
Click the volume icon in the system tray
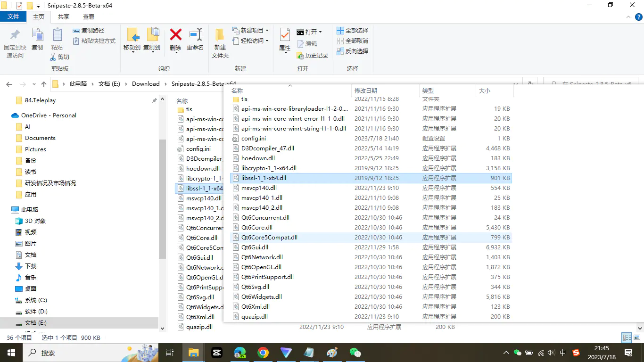tap(552, 353)
